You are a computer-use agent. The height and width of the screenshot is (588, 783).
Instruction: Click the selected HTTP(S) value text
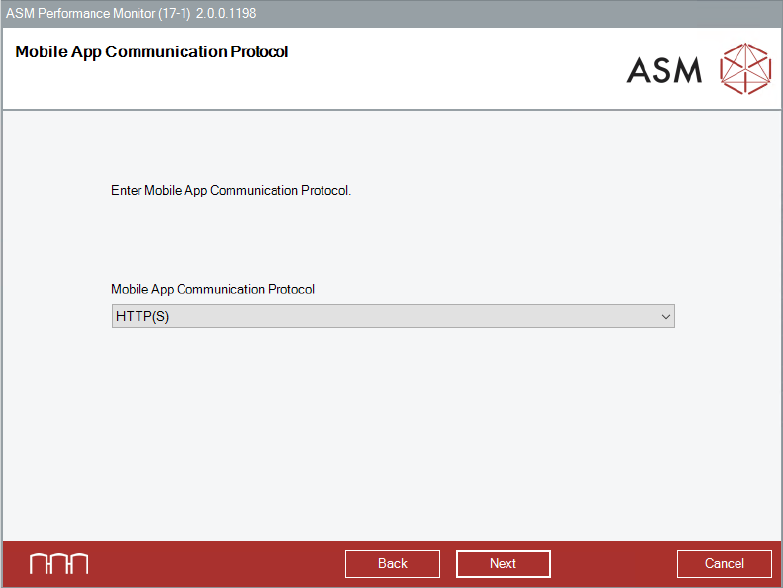137,317
